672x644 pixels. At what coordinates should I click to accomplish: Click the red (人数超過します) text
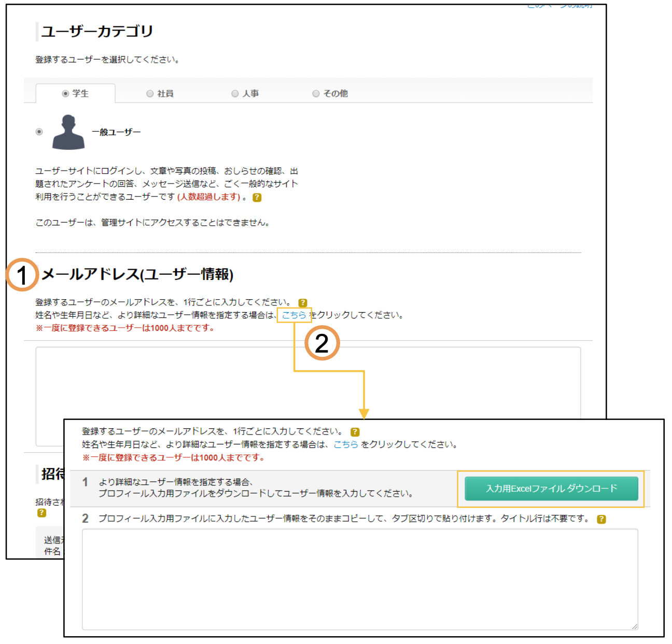[x=210, y=197]
